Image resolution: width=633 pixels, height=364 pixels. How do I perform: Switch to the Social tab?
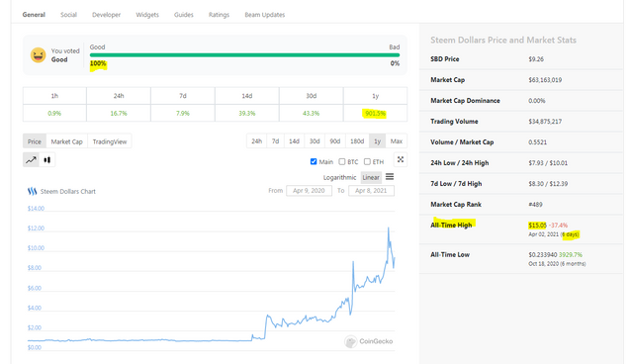68,15
